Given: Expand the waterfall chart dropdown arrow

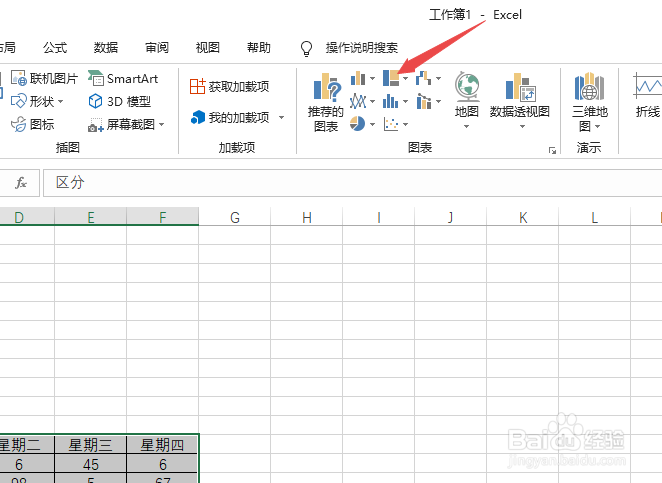Looking at the screenshot, I should click(438, 78).
